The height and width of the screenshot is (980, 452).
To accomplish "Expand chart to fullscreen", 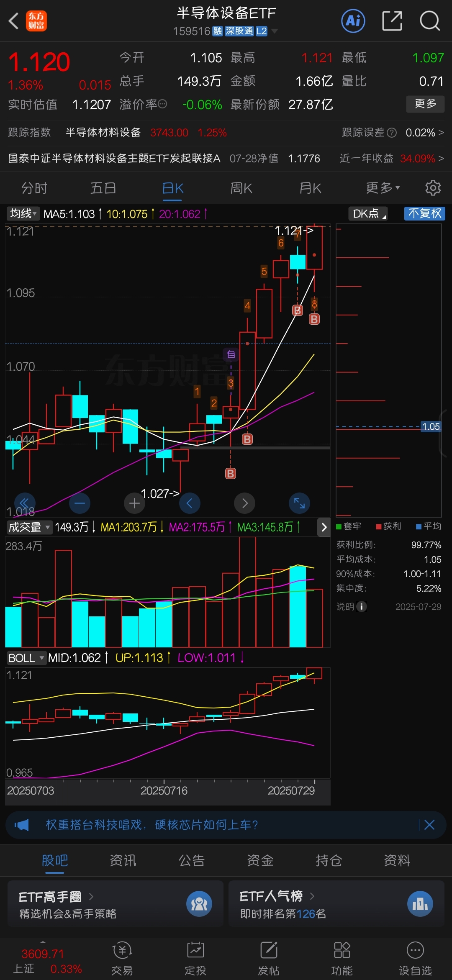I will point(300,503).
